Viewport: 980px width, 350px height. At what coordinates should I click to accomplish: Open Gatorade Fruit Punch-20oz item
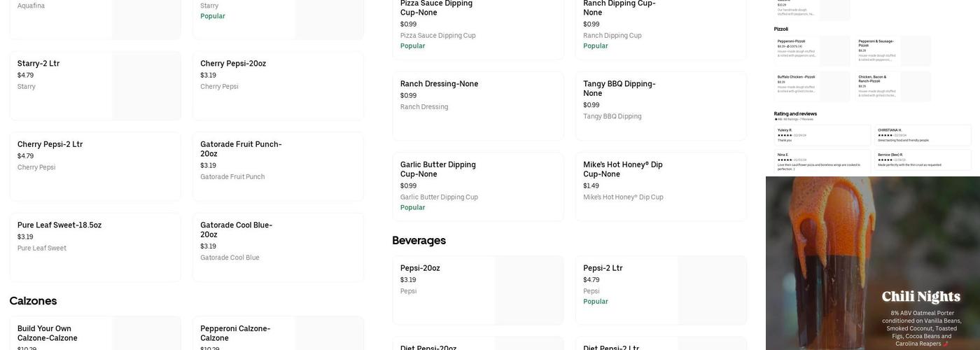coord(278,167)
